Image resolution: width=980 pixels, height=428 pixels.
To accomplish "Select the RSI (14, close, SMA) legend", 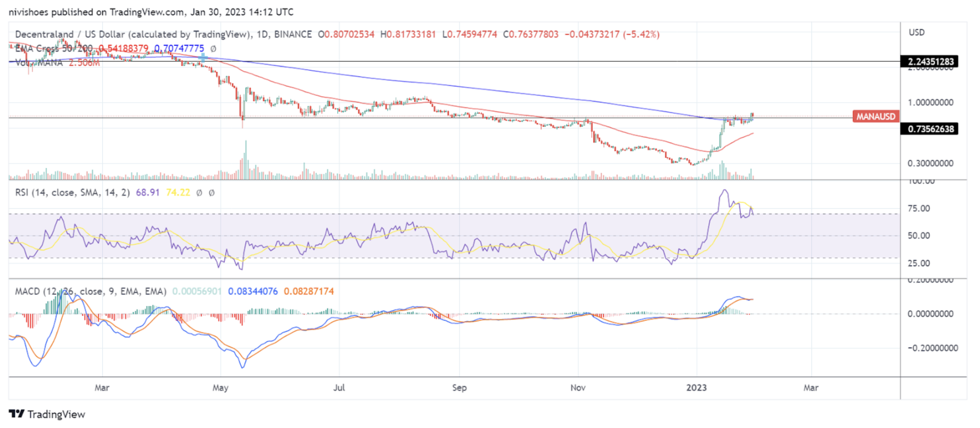I will [x=72, y=193].
